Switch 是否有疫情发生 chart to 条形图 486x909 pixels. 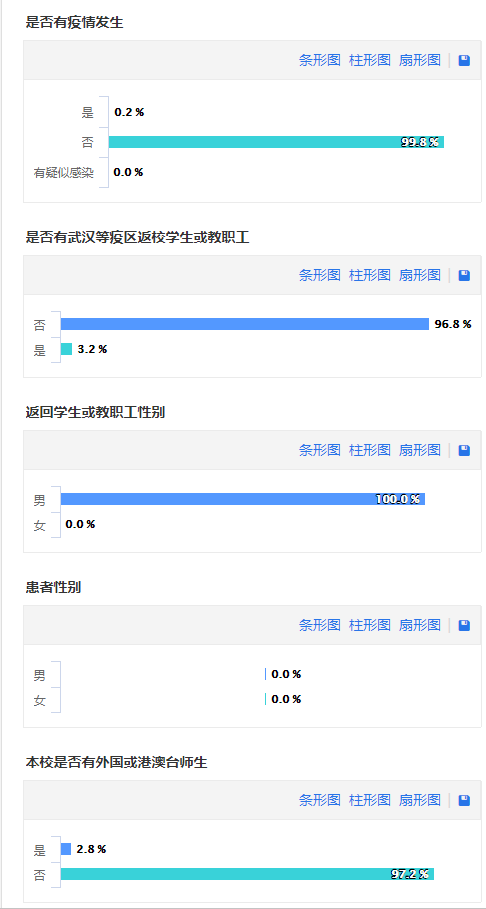pyautogui.click(x=320, y=60)
